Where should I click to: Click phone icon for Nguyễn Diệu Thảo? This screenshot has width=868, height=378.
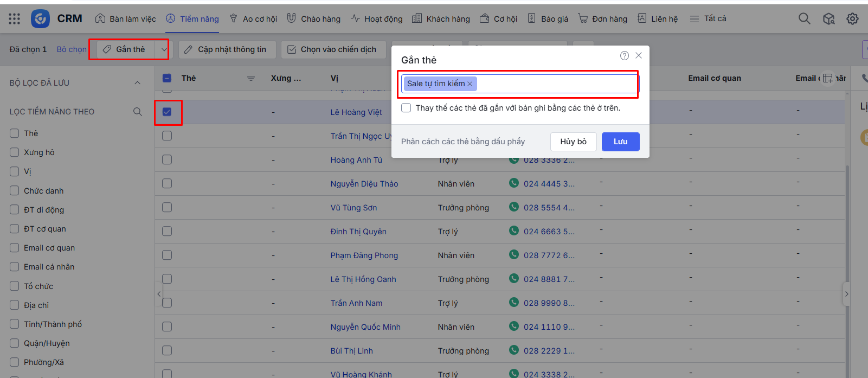[x=514, y=183]
